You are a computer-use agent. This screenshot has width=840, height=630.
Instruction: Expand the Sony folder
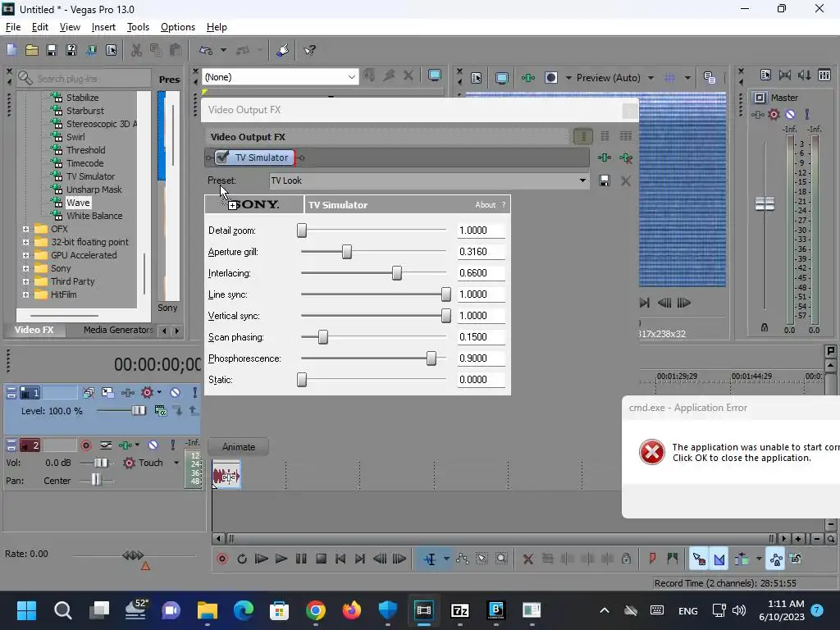pos(25,268)
